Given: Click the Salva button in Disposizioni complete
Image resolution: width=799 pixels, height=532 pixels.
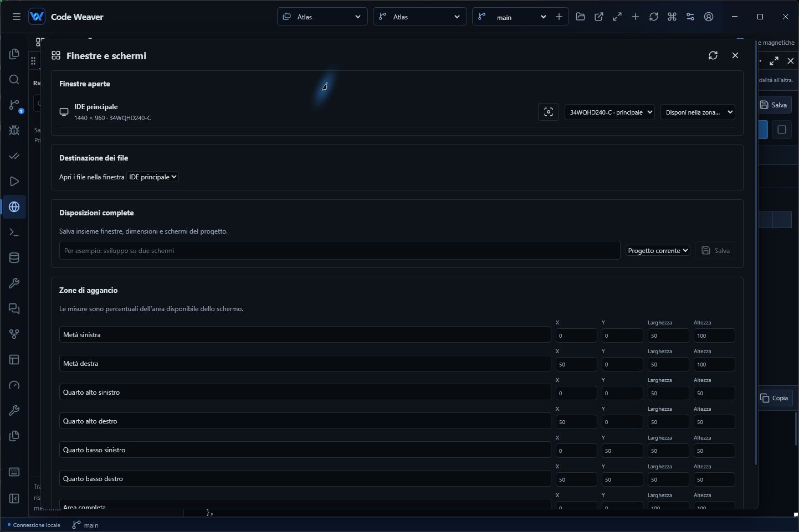Looking at the screenshot, I should (x=715, y=251).
